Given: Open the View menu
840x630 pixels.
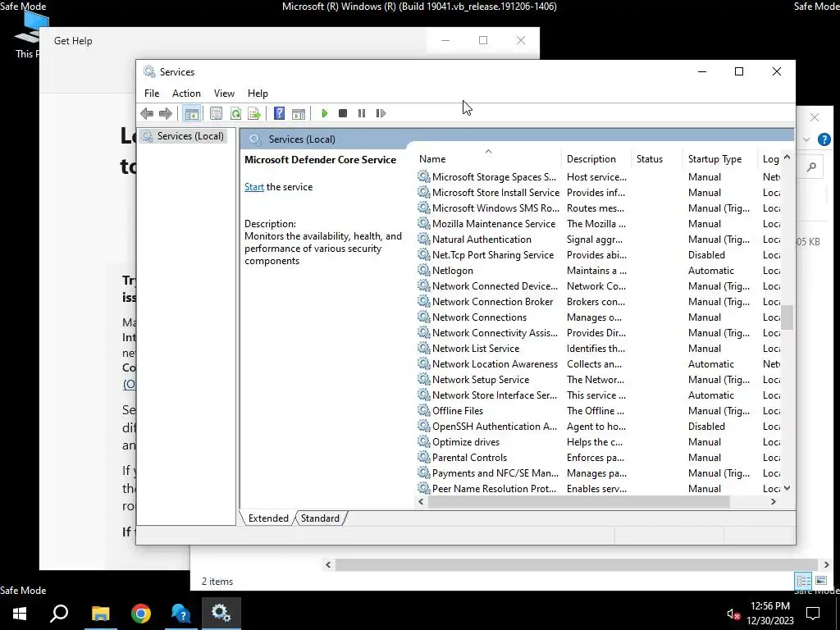Looking at the screenshot, I should pos(224,94).
